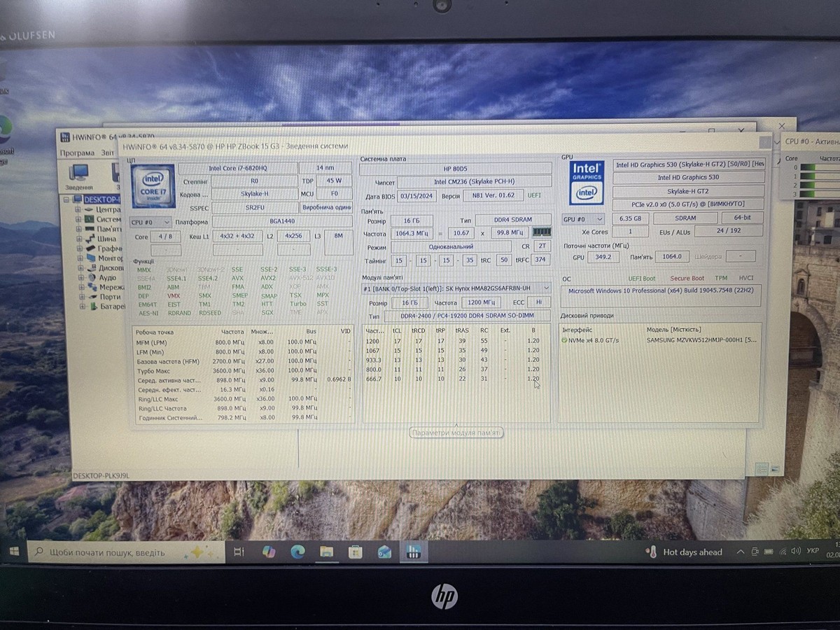Click the DESKTOP-PLK9J9L status bar text

pyautogui.click(x=102, y=476)
